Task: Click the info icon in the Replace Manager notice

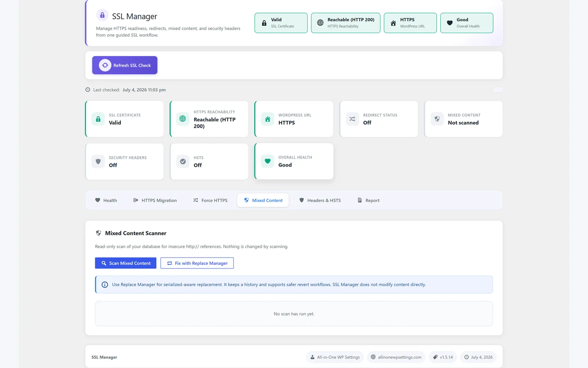Action: [105, 284]
